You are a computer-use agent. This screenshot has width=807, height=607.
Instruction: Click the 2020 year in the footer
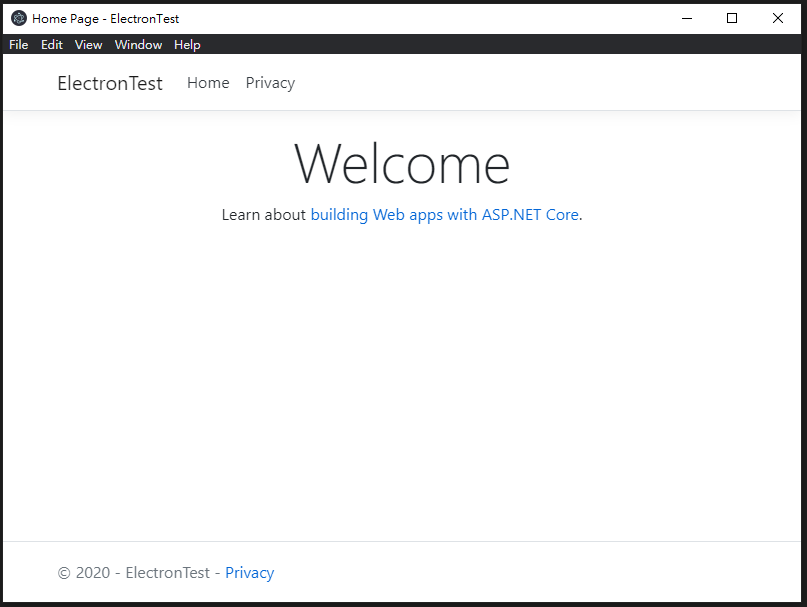93,573
